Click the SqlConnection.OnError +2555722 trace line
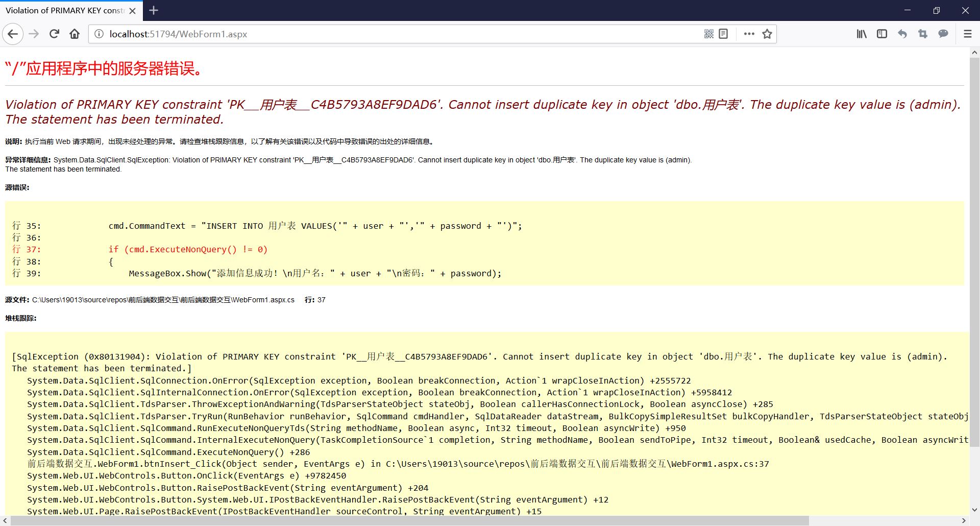 pos(359,380)
